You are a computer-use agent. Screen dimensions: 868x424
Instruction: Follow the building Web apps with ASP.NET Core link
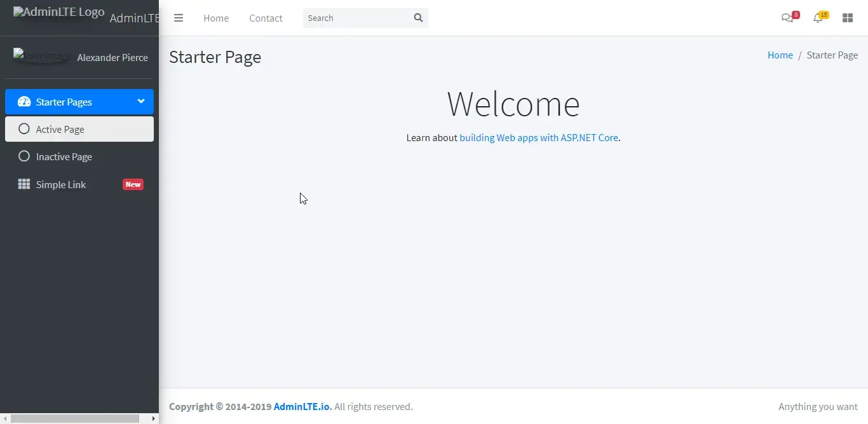tap(538, 137)
